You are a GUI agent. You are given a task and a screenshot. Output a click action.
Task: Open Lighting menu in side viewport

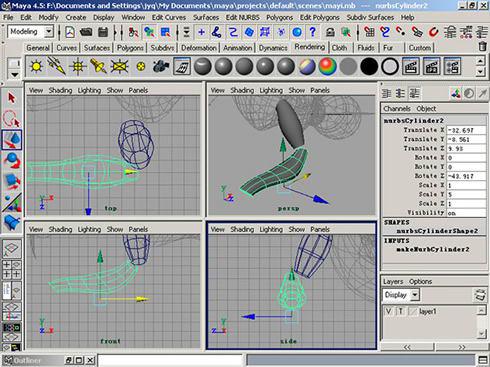pos(271,229)
